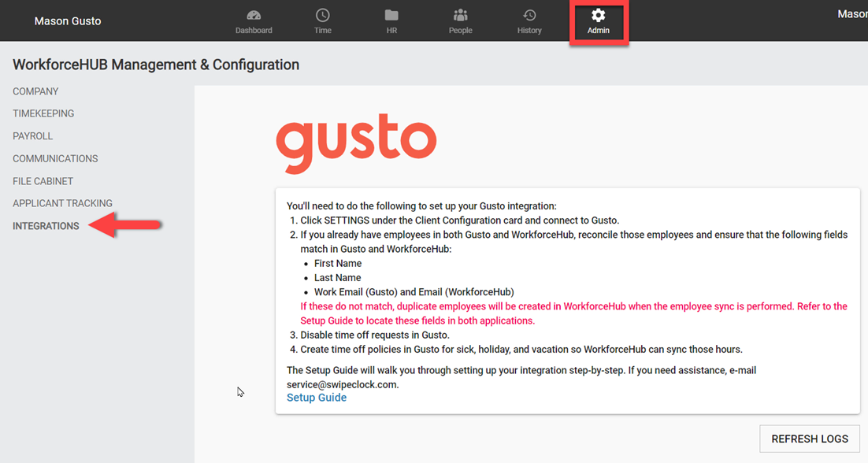Open the Mason profile at top right
The height and width of the screenshot is (463, 868).
[x=853, y=13]
